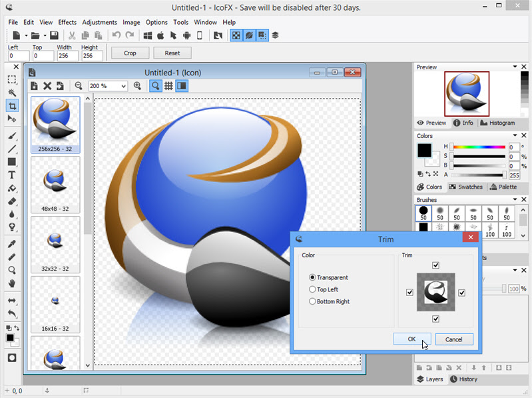Select the paint bucket fill tool
532x398 pixels.
(x=12, y=188)
